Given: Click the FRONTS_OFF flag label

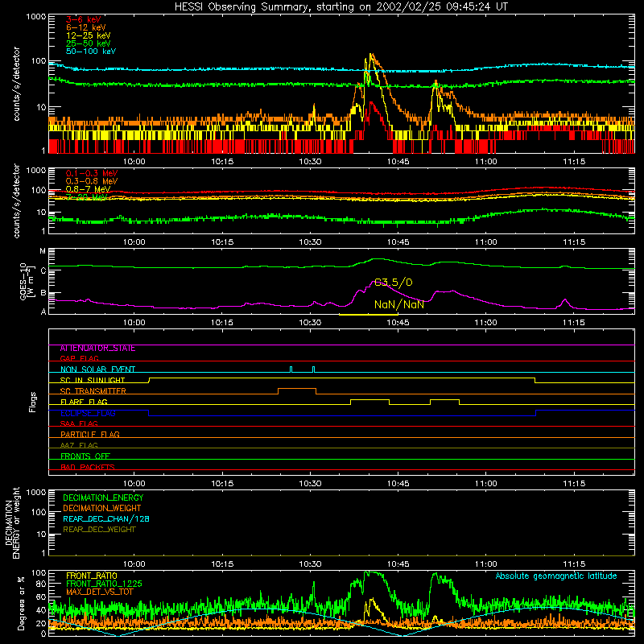Looking at the screenshot, I should pyautogui.click(x=85, y=456).
